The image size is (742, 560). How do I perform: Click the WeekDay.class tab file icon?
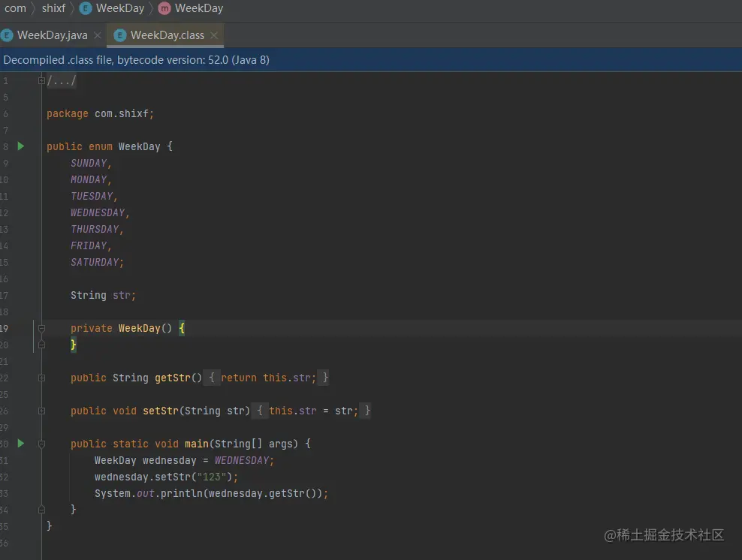tap(120, 35)
